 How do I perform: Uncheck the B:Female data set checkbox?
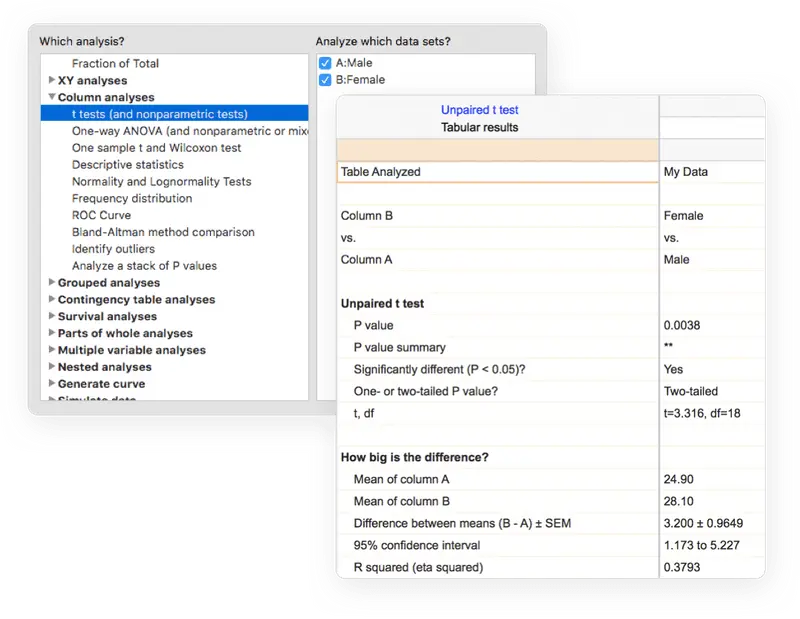(x=325, y=80)
